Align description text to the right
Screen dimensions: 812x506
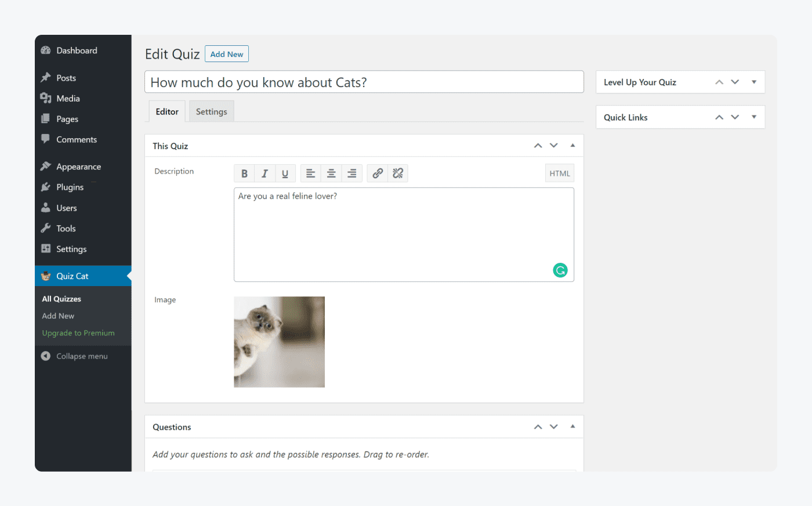click(351, 174)
